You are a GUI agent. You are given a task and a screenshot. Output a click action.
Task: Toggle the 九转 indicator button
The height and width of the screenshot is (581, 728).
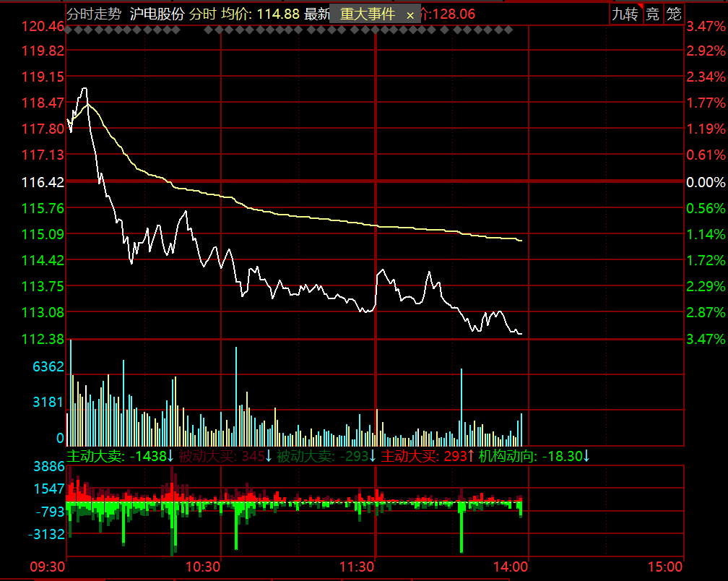click(x=625, y=14)
